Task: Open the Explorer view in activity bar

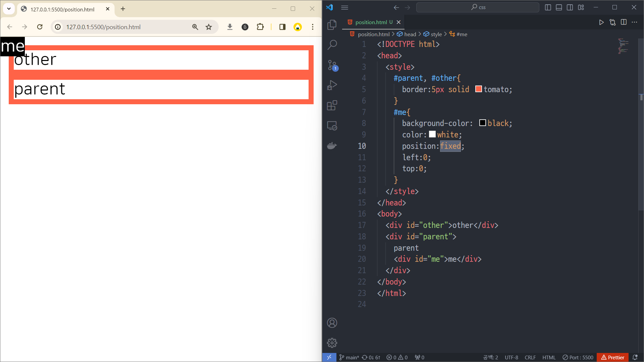Action: 332,24
